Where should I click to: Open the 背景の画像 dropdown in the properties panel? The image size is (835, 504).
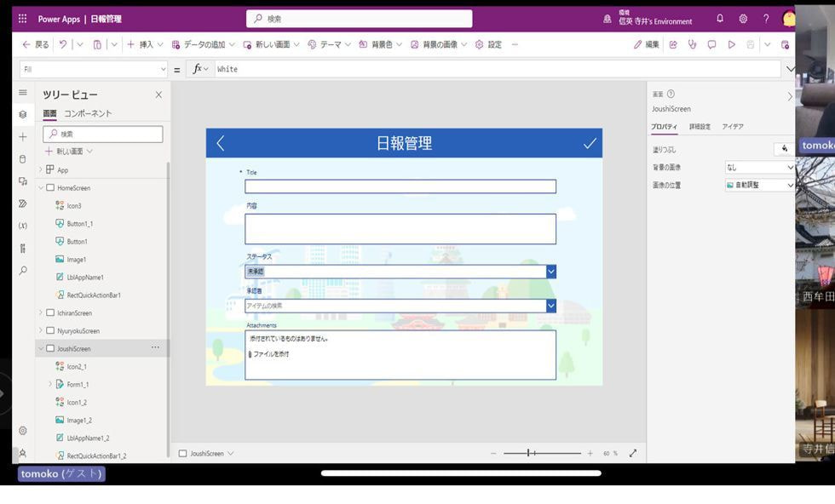759,168
